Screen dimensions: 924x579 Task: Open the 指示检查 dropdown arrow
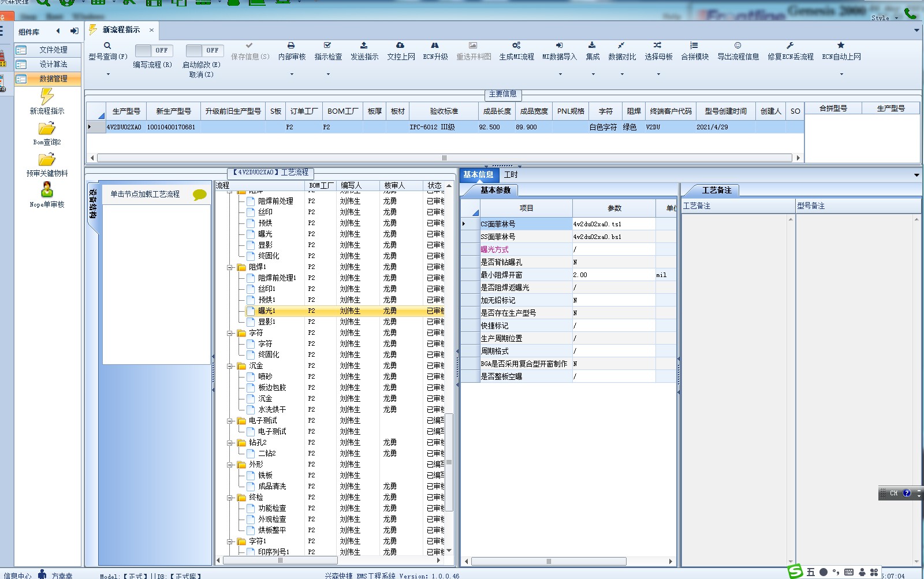[x=328, y=74]
